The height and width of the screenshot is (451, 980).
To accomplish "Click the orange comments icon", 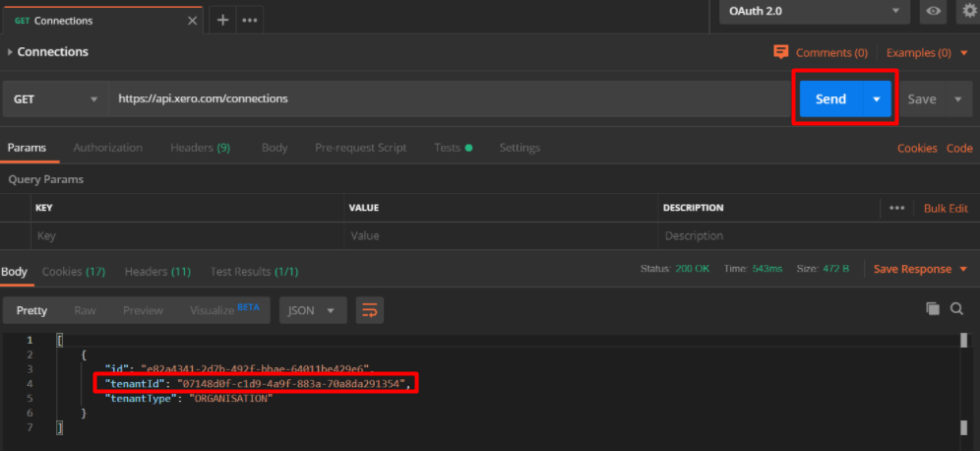I will tap(780, 52).
